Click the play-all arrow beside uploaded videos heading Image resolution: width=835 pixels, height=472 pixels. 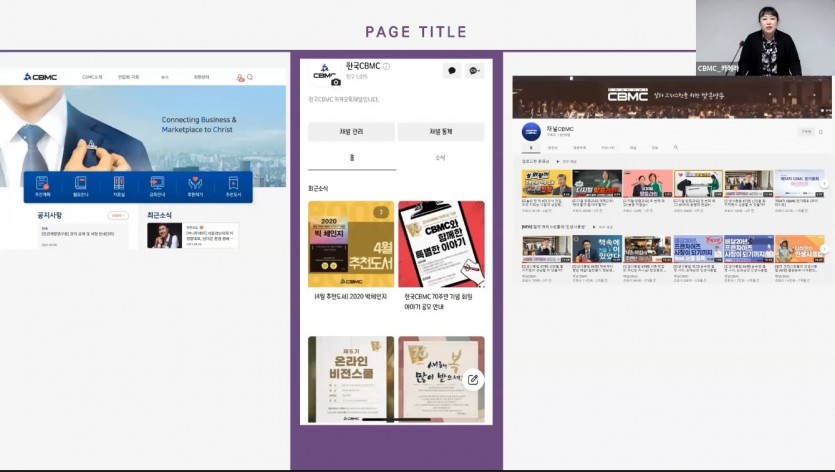(558, 161)
